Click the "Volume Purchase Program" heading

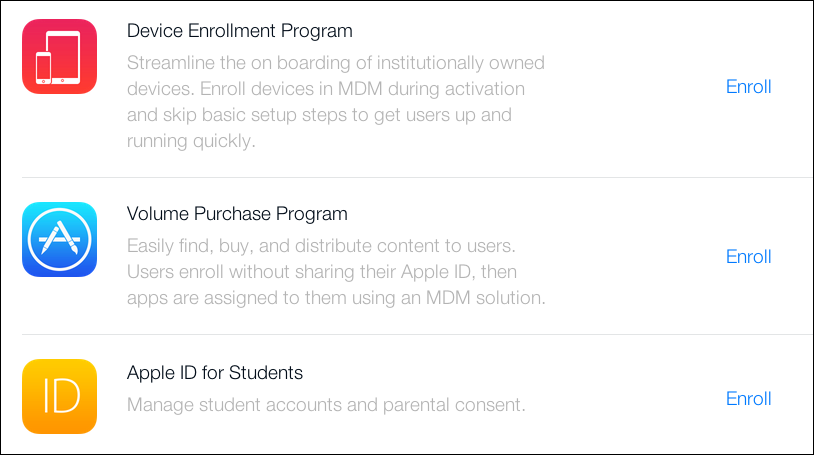237,214
